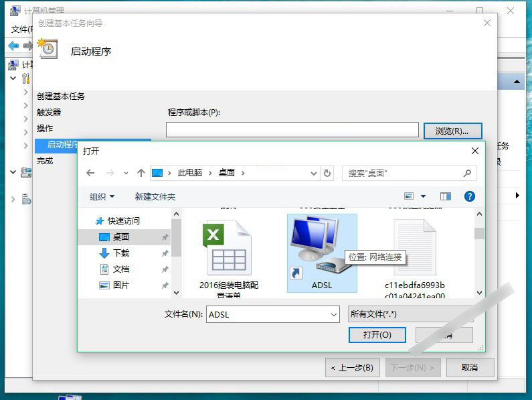
Task: Change view mode icon
Action: click(409, 196)
